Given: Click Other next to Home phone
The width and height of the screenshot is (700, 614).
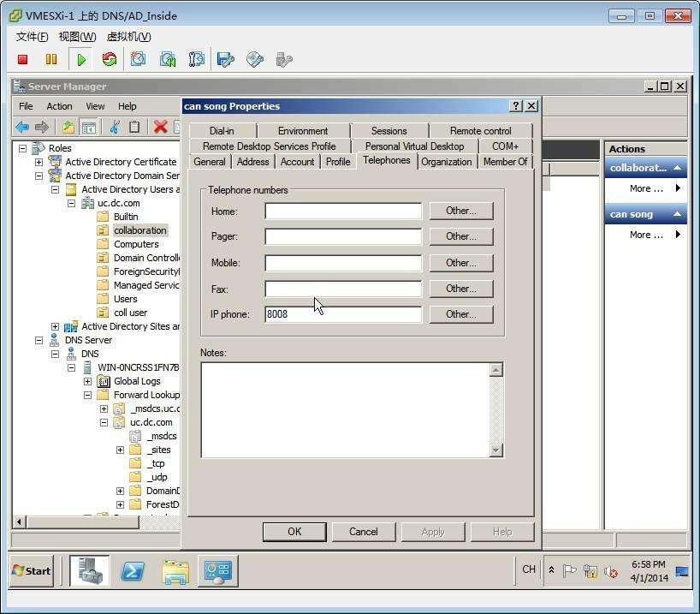Looking at the screenshot, I should pyautogui.click(x=461, y=211).
